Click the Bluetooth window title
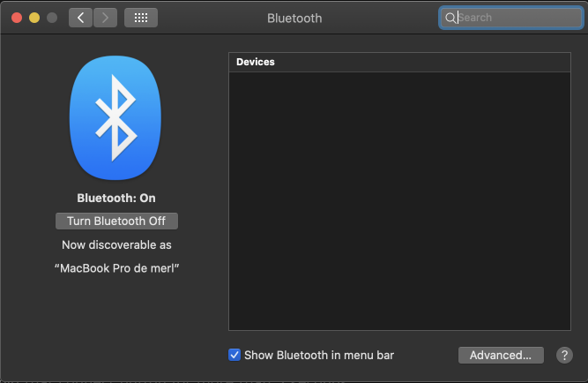 [x=294, y=18]
